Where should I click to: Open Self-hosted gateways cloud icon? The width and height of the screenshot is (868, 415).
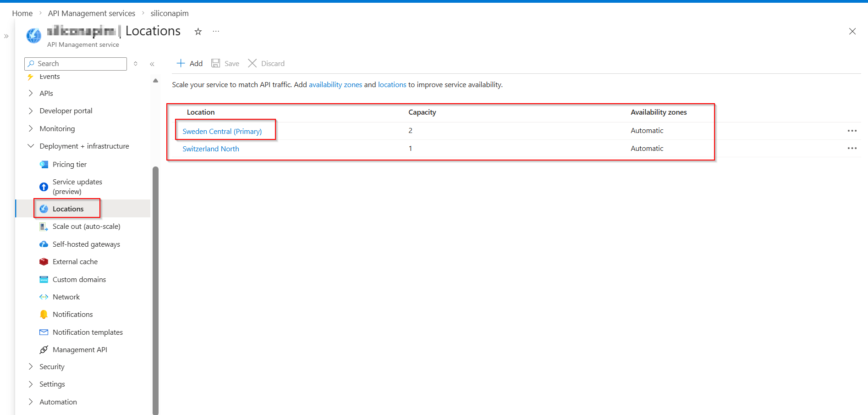[44, 244]
